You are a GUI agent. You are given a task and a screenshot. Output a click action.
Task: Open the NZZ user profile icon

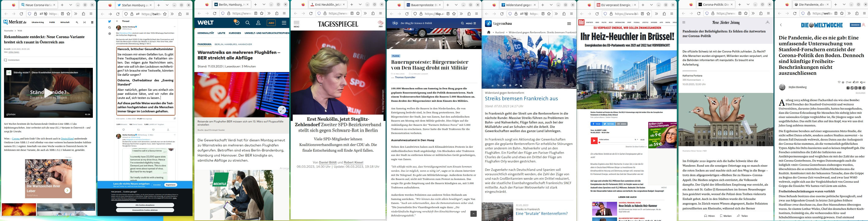[x=767, y=23]
